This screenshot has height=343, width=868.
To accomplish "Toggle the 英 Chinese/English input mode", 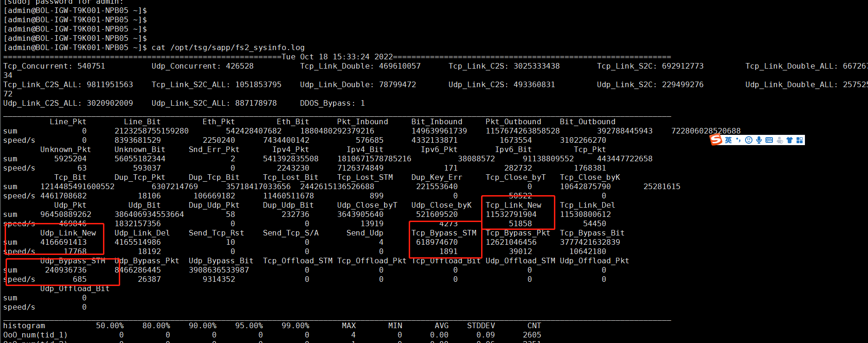I will click(x=728, y=140).
